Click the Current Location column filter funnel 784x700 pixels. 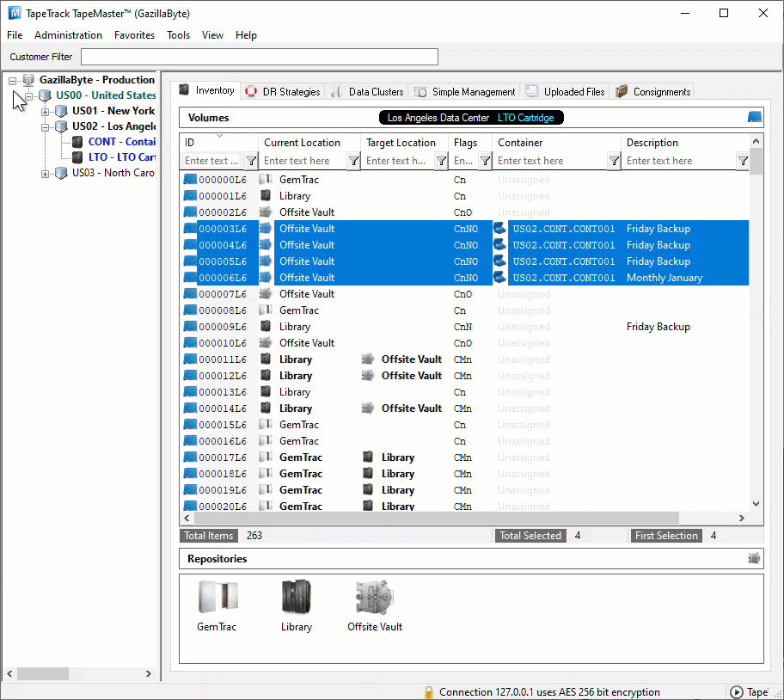pos(353,161)
